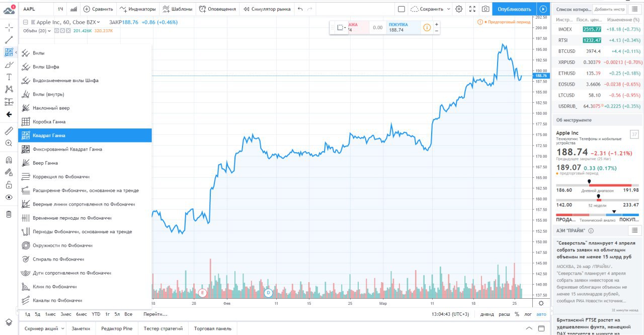644x335 pixels.
Task: Select the highlighted Квадрат Ганна item
Action: [85, 136]
